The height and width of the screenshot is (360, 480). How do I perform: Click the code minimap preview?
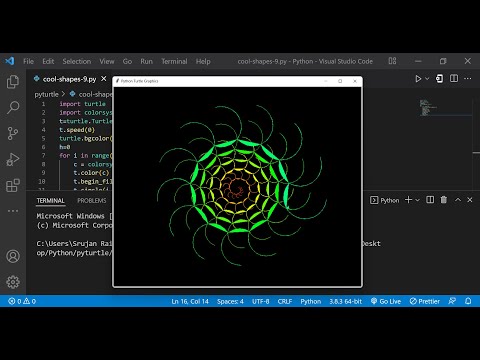click(429, 107)
